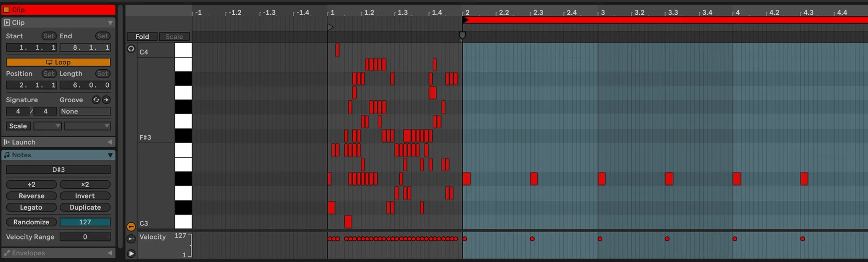868x262 pixels.
Task: Click the Clip panel play icon
Action: [x=7, y=23]
